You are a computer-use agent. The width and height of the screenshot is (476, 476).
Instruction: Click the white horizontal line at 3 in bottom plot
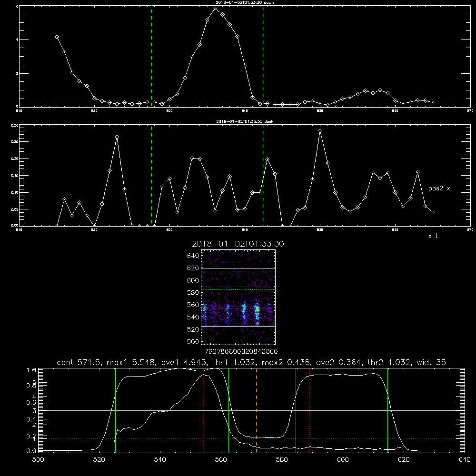coord(251,410)
